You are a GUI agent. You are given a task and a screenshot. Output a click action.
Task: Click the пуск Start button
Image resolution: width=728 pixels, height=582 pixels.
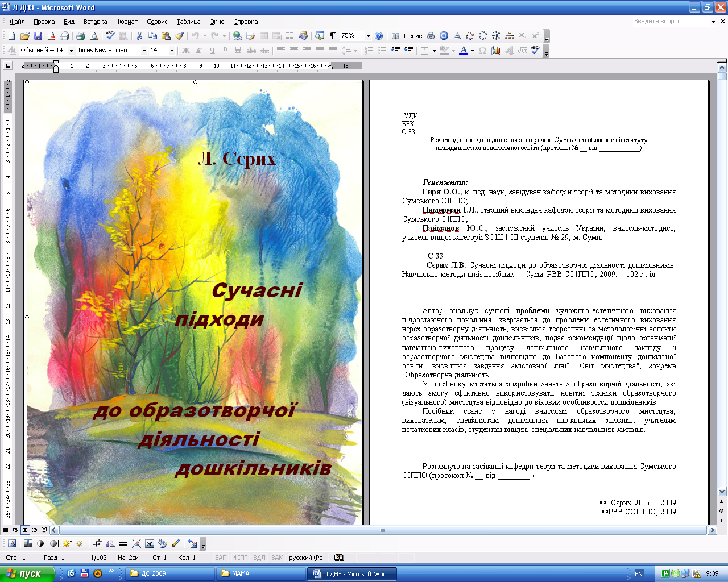(x=27, y=573)
